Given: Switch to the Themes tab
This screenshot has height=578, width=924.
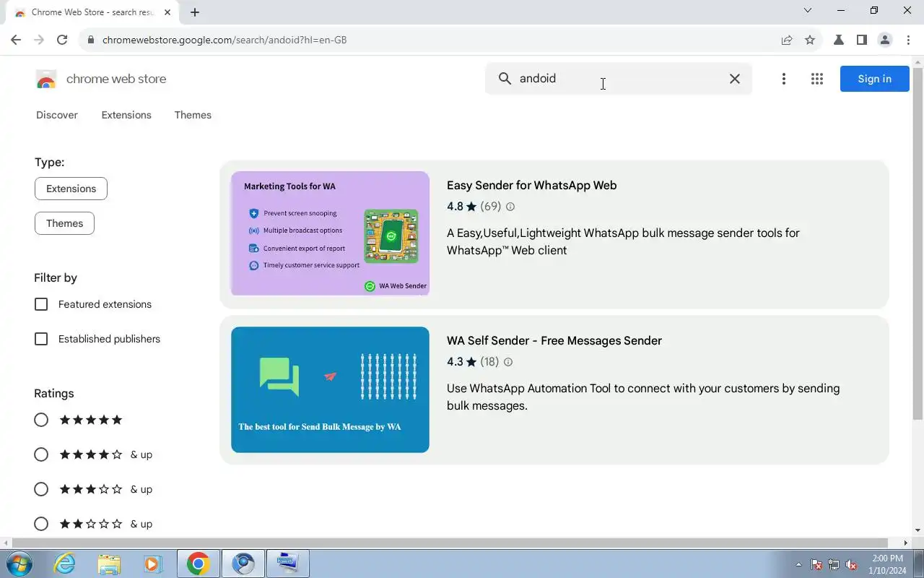Looking at the screenshot, I should click(x=193, y=115).
